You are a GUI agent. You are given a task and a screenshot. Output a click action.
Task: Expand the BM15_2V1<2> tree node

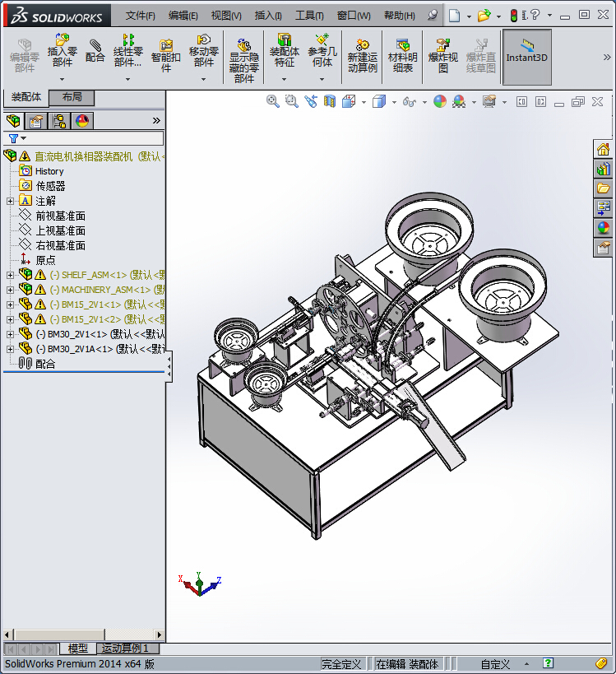tap(11, 319)
